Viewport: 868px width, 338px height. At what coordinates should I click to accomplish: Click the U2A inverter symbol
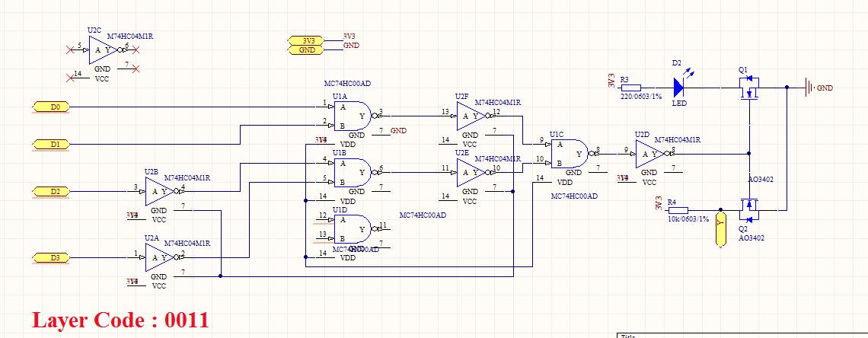point(158,257)
